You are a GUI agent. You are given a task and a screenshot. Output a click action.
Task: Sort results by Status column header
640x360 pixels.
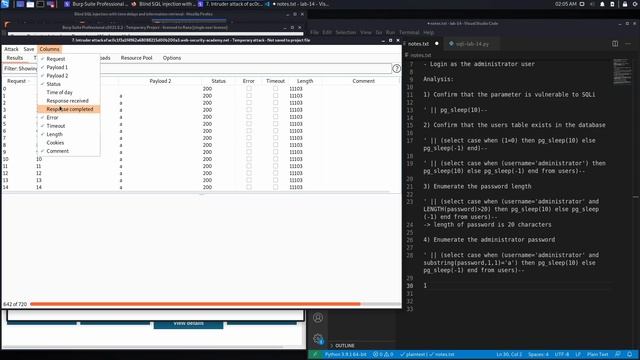[x=218, y=81]
